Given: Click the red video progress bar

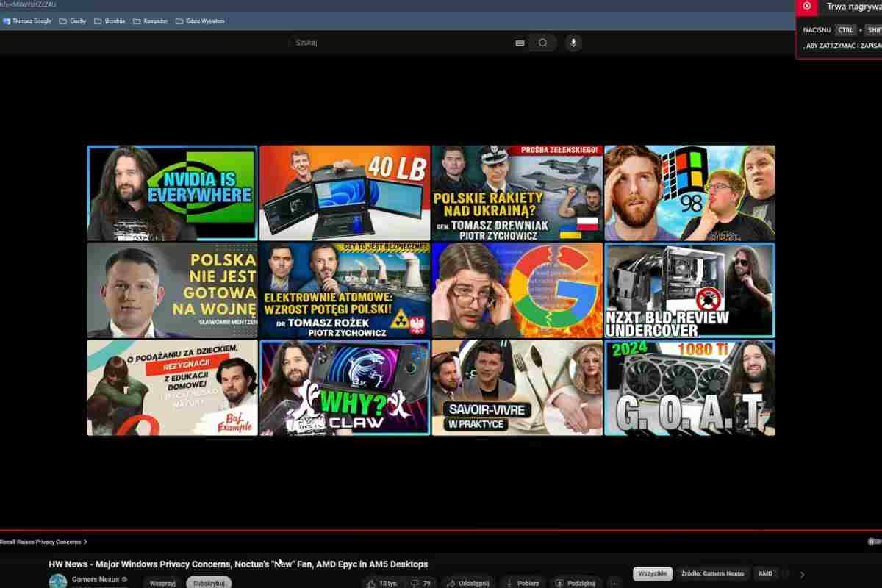Looking at the screenshot, I should [441, 530].
